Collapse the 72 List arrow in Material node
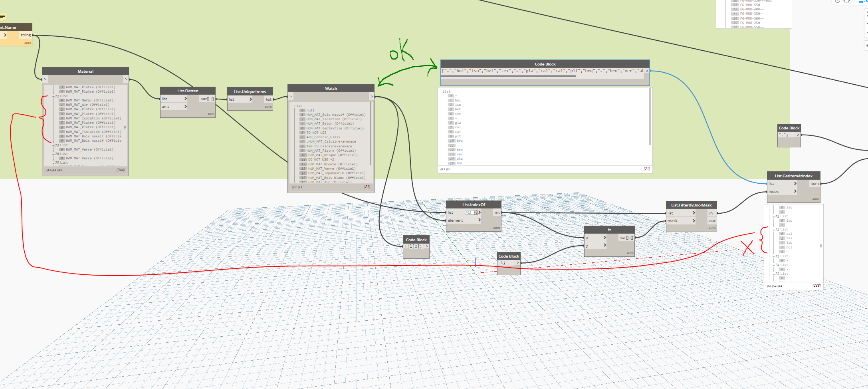Screen dimensions: 868x389 (x=54, y=96)
